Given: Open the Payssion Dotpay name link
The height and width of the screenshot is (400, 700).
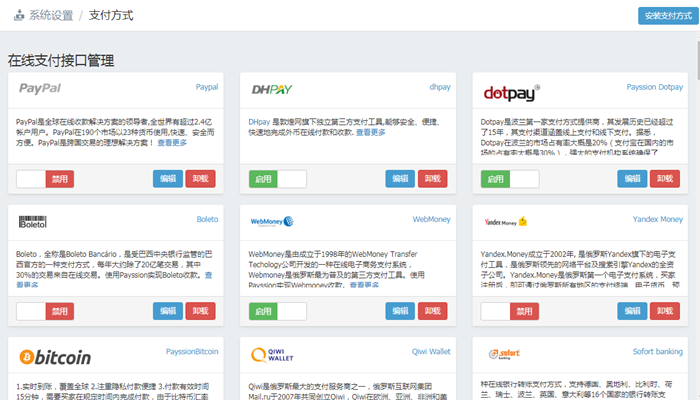Looking at the screenshot, I should 654,87.
